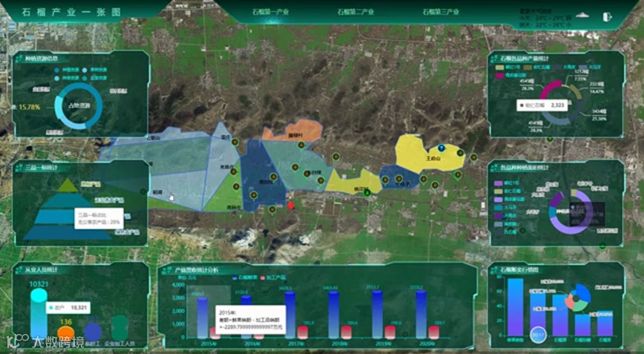Click the 石榴贩卖行情图 panel title
644x354 pixels.
519,270
